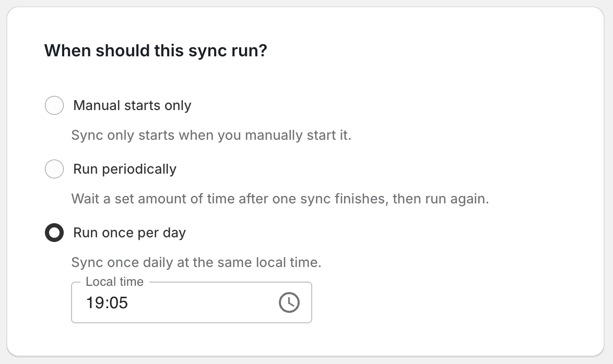Image resolution: width=613 pixels, height=364 pixels.
Task: Click the Run periodically label text
Action: pyautogui.click(x=124, y=169)
